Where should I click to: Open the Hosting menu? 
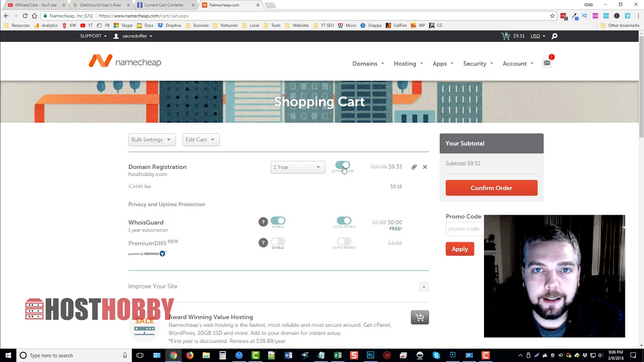click(409, 64)
